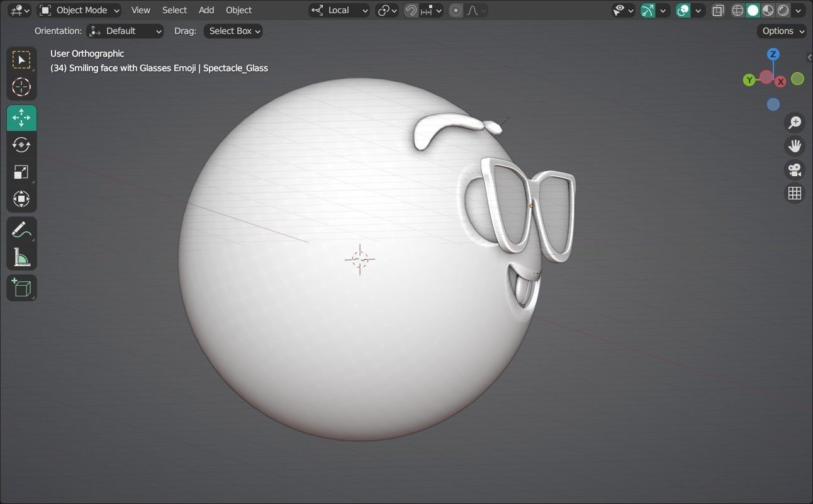813x504 pixels.
Task: Expand the Orientation Default dropdown
Action: pyautogui.click(x=125, y=31)
